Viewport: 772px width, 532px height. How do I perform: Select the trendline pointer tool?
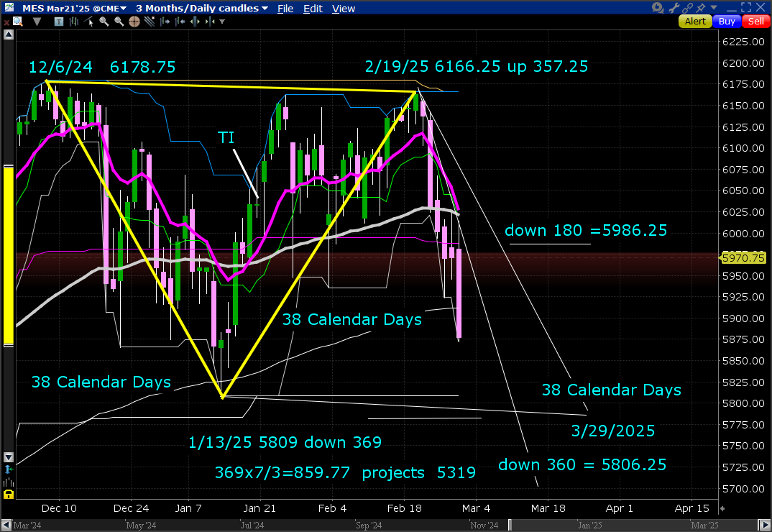(88, 22)
